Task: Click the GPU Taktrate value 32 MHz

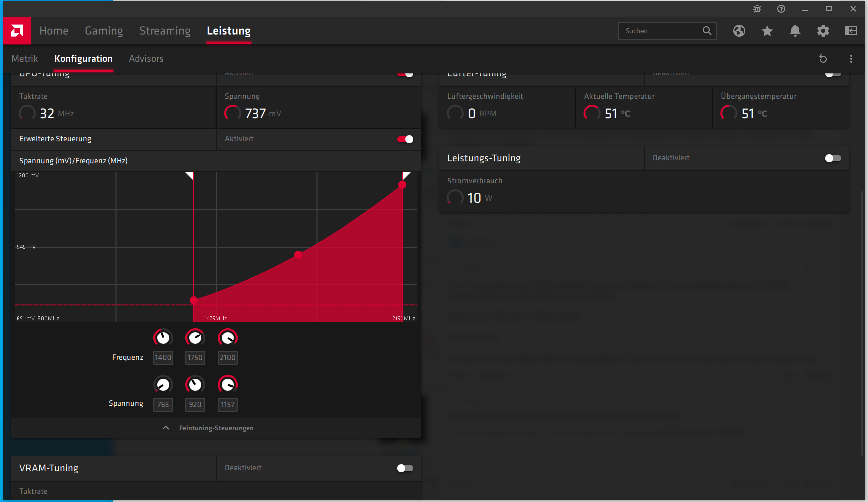Action: (57, 114)
